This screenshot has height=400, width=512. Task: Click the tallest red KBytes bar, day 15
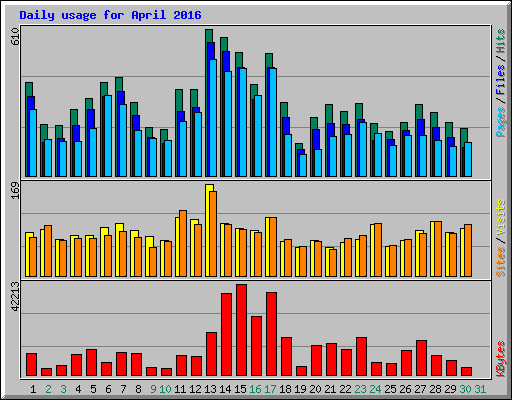[x=241, y=330]
